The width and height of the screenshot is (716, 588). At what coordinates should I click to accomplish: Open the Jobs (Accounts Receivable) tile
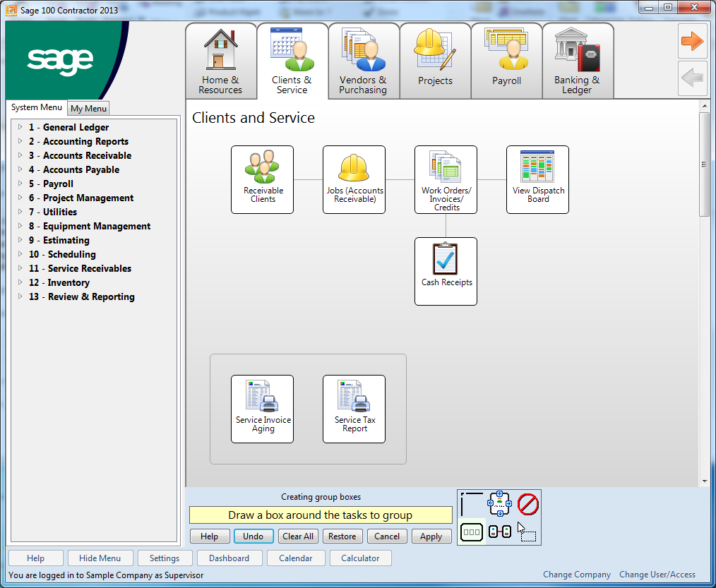pos(354,179)
